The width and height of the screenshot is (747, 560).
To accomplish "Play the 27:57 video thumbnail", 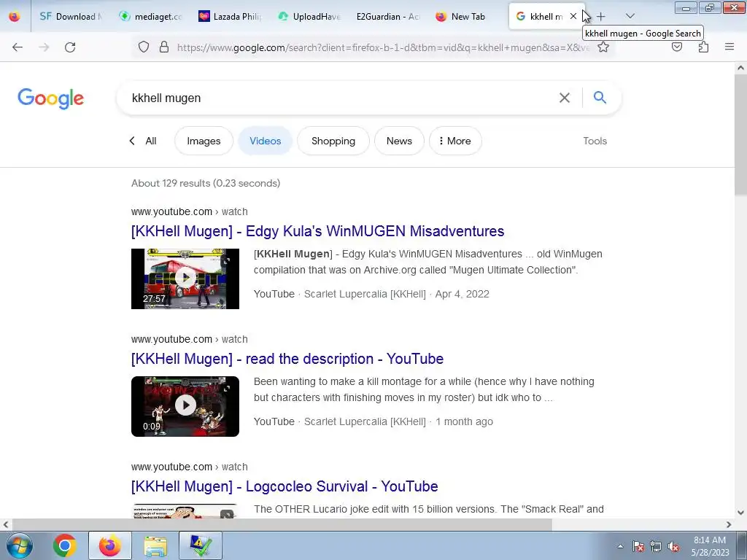I will pos(185,279).
